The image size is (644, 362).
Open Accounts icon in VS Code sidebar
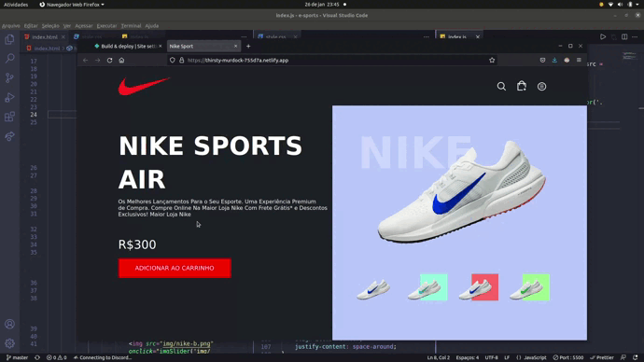click(9, 324)
